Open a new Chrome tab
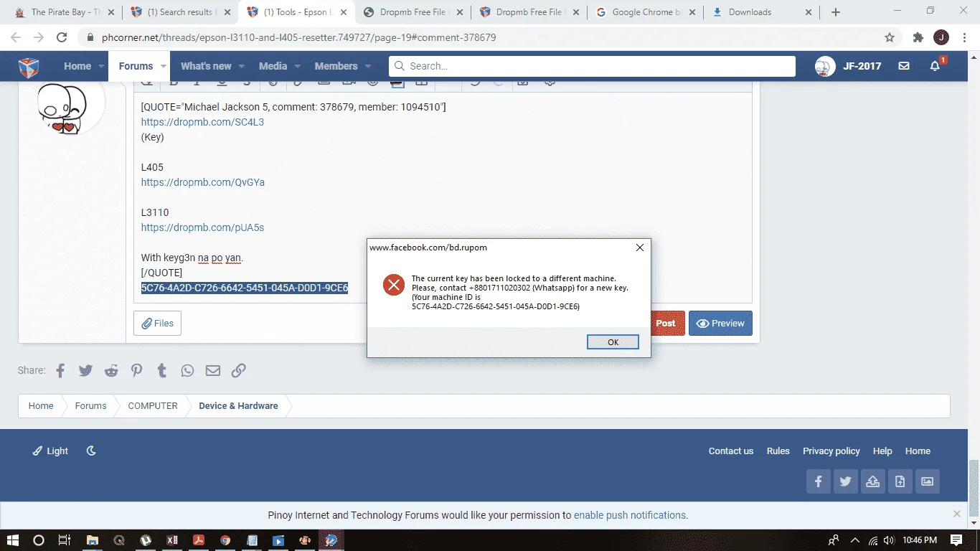980x551 pixels. pyautogui.click(x=835, y=12)
